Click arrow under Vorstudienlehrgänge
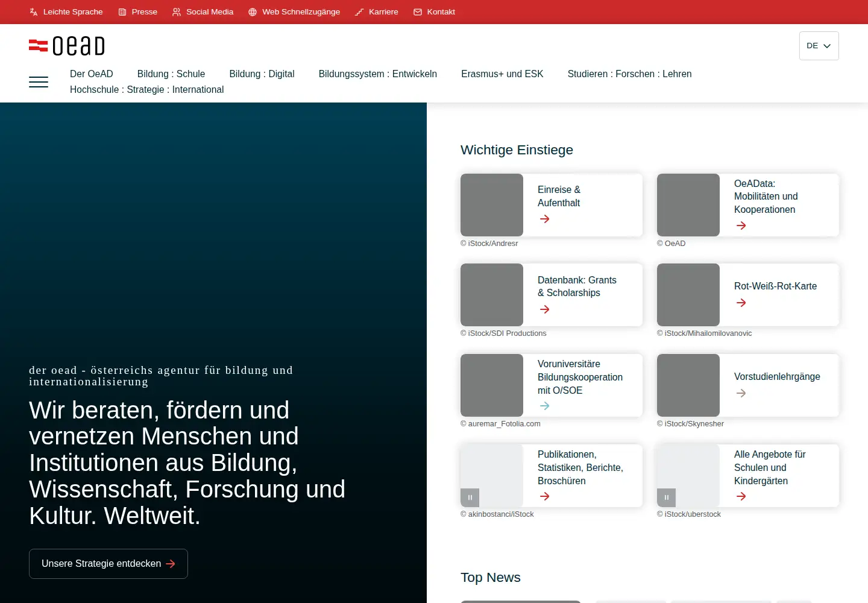Viewport: 868px width, 603px height. pyautogui.click(x=741, y=393)
